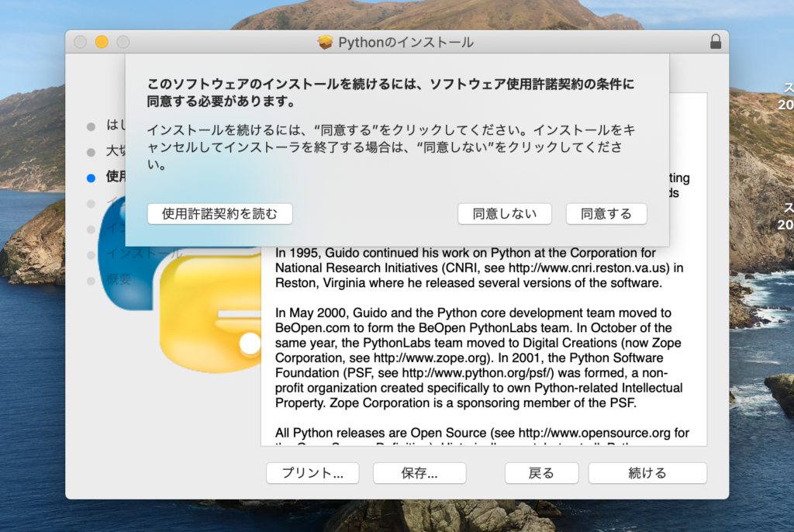Click the blue bullet beside the current step
Image resolution: width=794 pixels, height=532 pixels.
[91, 178]
